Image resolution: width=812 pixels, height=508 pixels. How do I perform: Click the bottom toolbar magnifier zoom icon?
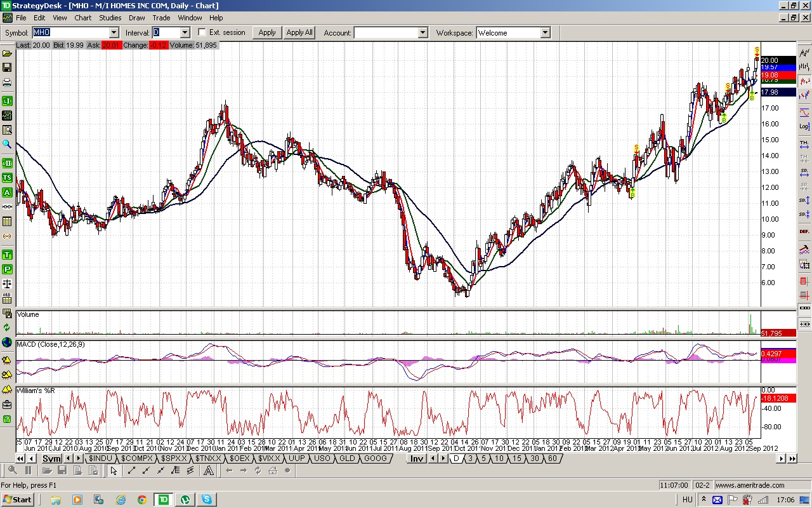[x=13, y=471]
